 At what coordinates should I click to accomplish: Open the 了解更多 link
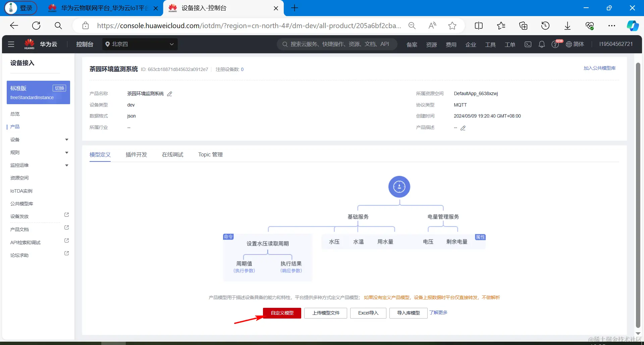click(x=438, y=313)
